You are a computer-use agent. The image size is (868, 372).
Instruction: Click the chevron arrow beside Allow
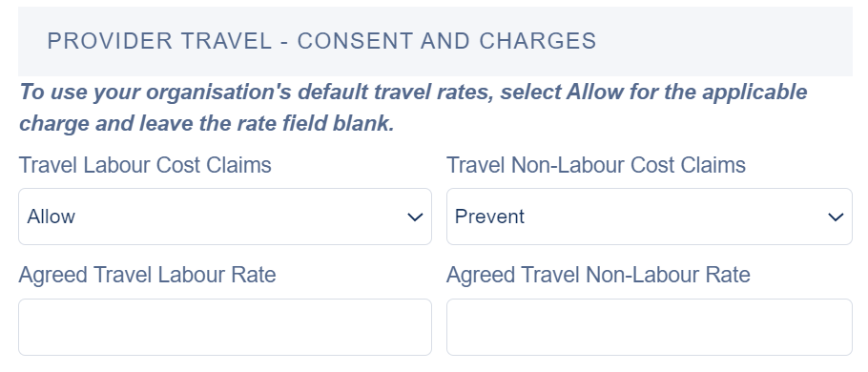415,217
